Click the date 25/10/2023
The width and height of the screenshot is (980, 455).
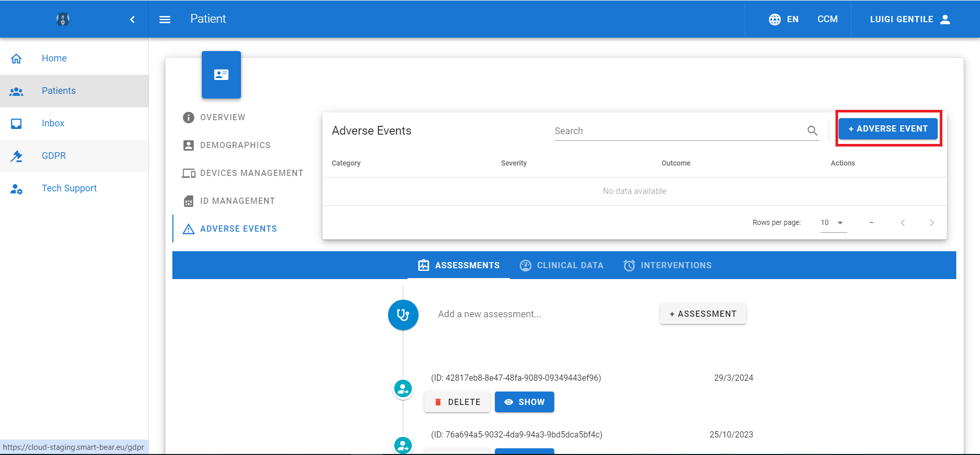(x=731, y=434)
